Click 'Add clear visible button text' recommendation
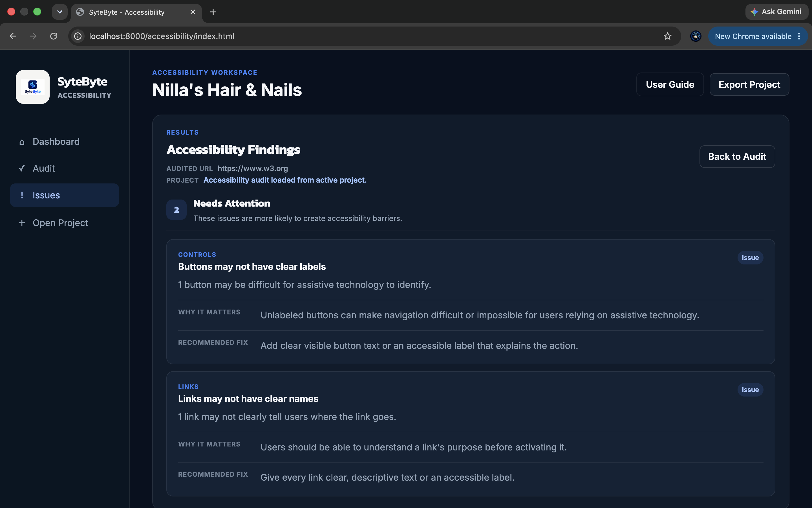The width and height of the screenshot is (812, 508). point(419,346)
